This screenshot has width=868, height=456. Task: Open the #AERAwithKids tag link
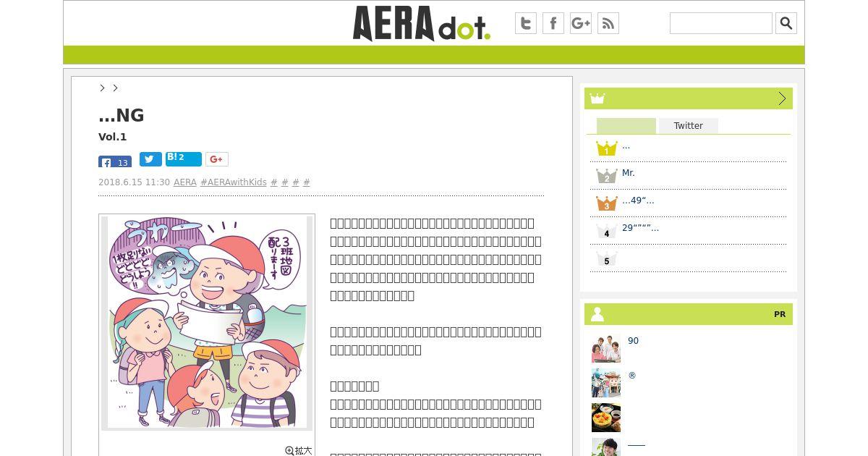(x=234, y=182)
